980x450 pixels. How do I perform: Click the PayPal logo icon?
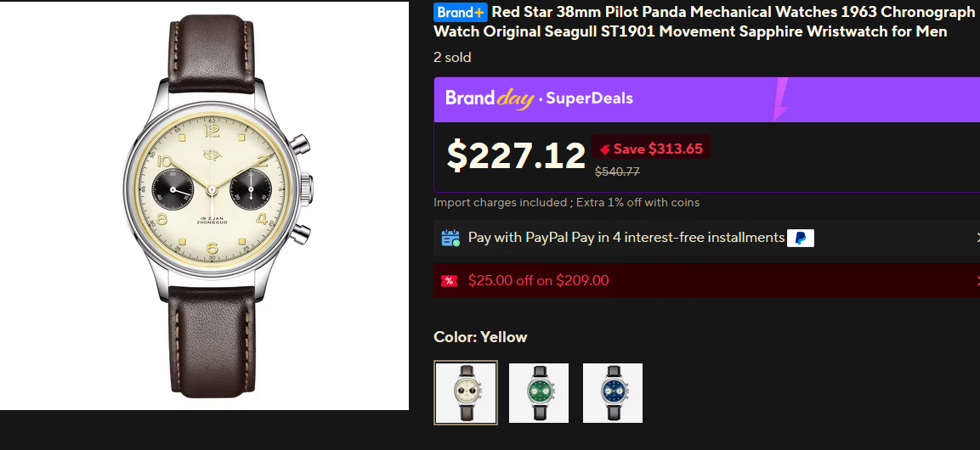tap(800, 238)
